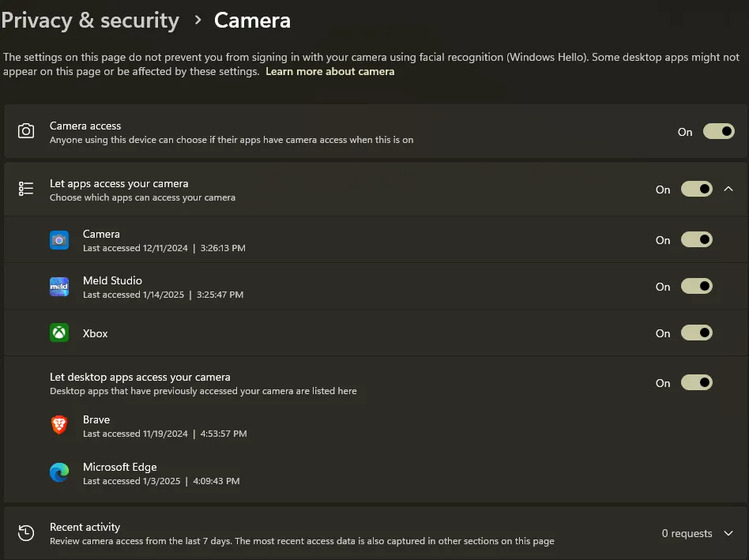Open the Learn more about camera link
Screen dimensions: 749x560
(330, 71)
